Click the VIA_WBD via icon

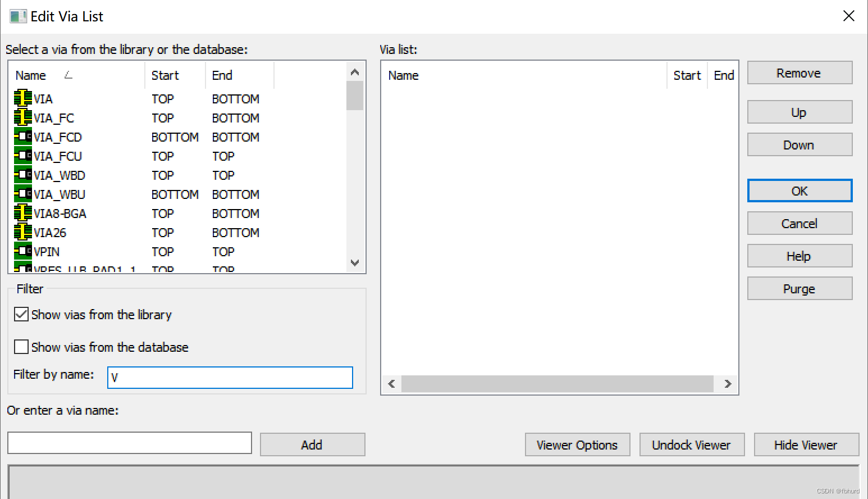tap(22, 175)
